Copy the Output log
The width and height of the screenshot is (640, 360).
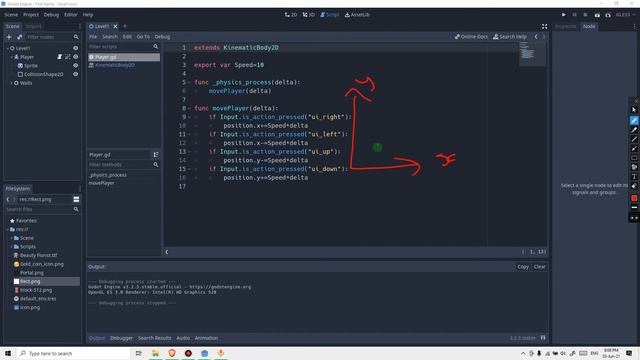tap(523, 267)
